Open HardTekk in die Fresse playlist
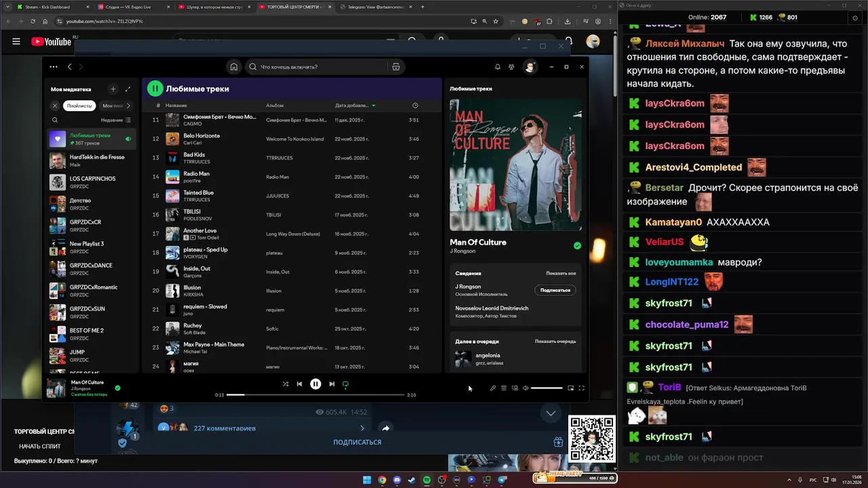 pos(92,161)
